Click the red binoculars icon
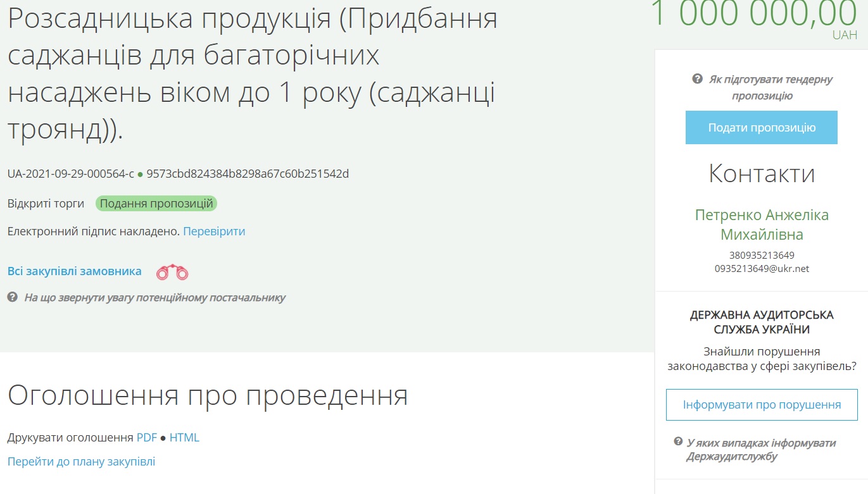Viewport: 868px width, 494px height. [172, 272]
